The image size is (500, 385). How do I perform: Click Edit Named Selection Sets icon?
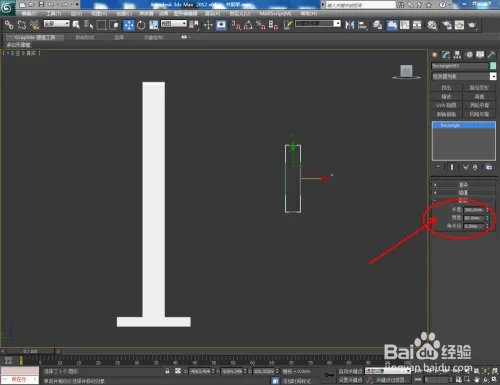coord(288,25)
